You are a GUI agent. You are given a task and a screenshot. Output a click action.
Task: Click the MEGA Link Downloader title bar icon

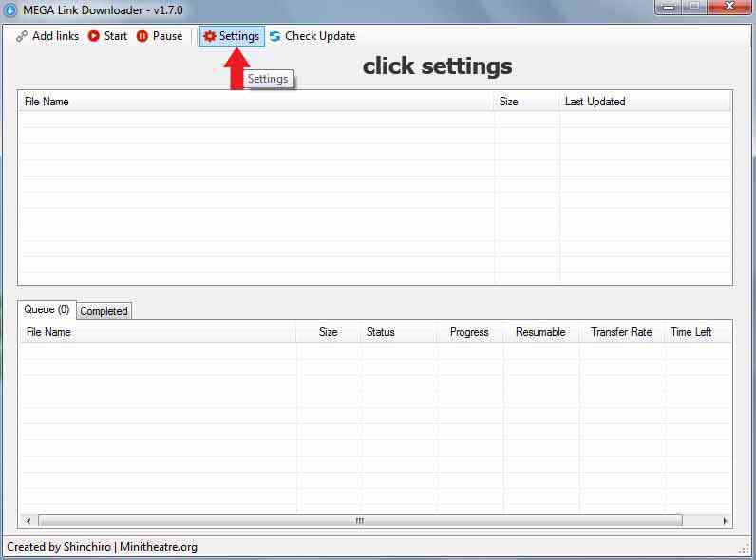(x=9, y=9)
